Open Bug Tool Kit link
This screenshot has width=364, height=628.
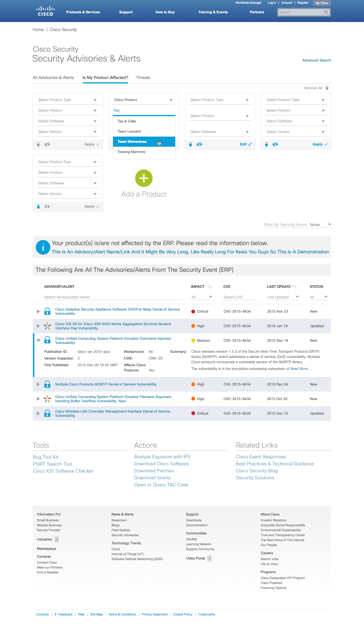tap(45, 457)
